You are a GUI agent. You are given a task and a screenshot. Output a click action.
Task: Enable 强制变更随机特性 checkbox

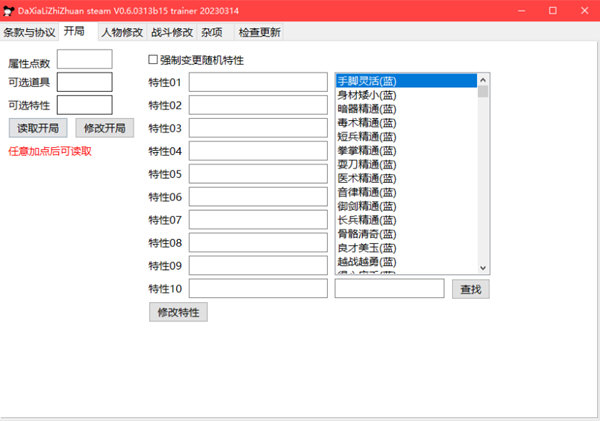pos(153,60)
